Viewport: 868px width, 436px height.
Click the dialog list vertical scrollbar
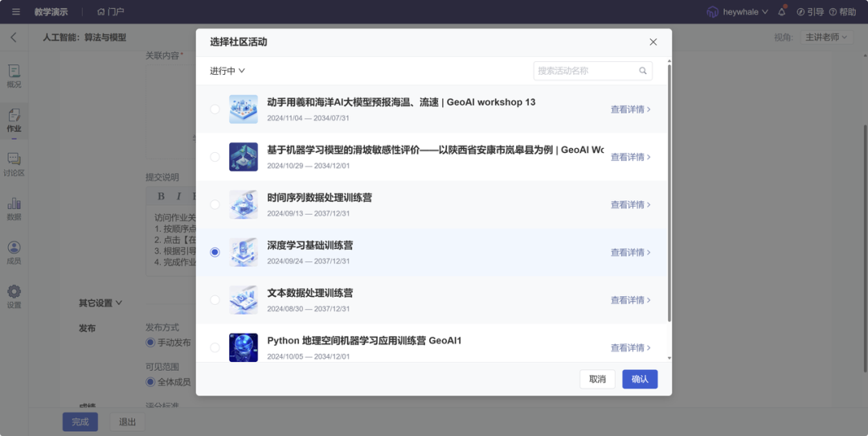tap(669, 193)
